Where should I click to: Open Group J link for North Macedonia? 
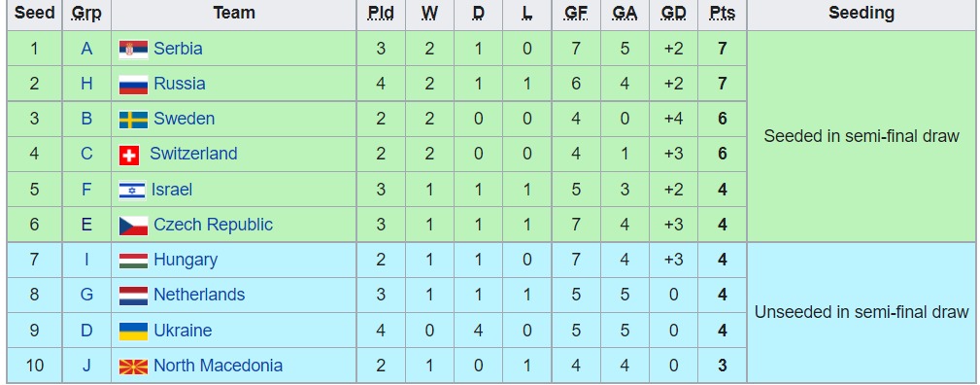pyautogui.click(x=86, y=365)
